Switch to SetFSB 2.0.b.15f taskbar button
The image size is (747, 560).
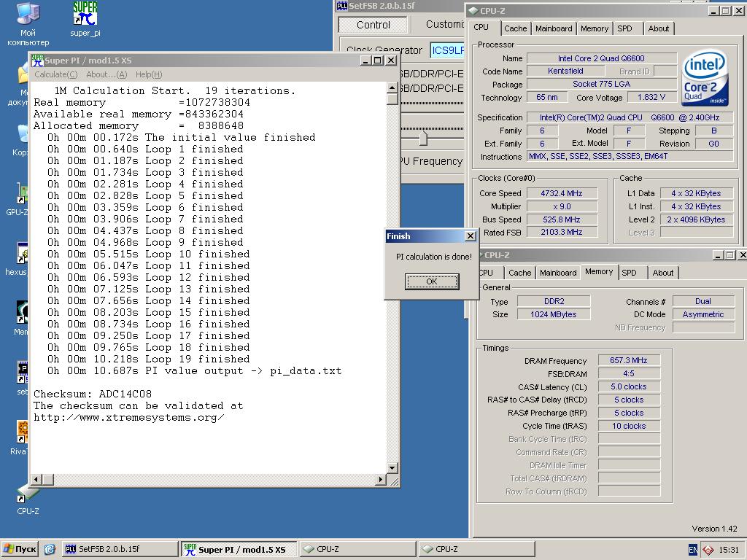coord(120,549)
